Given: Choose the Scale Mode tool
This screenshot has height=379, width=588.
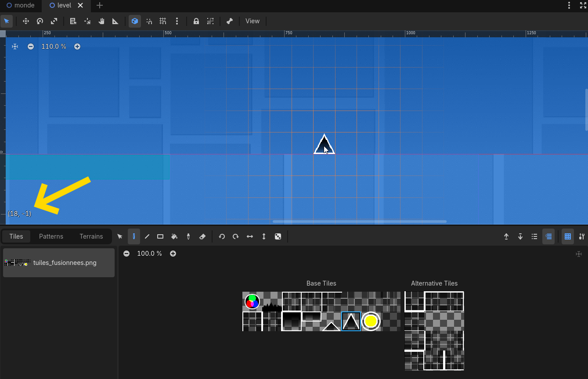Looking at the screenshot, I should [54, 21].
